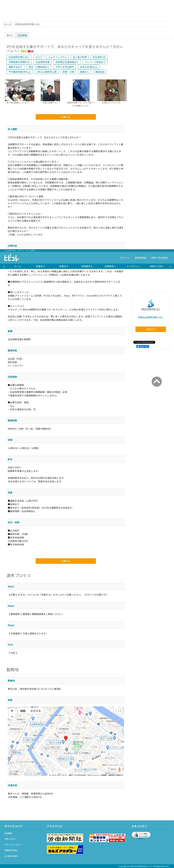Switch to the 求人1 tab
The width and height of the screenshot is (174, 868).
click(10, 35)
